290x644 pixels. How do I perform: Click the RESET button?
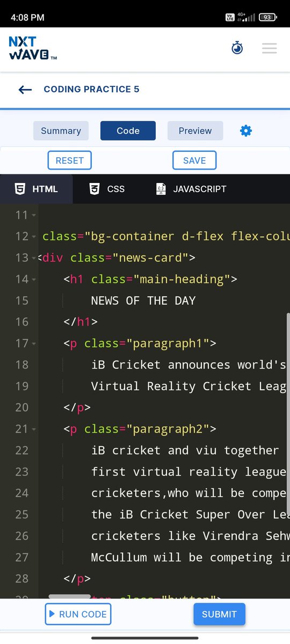(70, 160)
